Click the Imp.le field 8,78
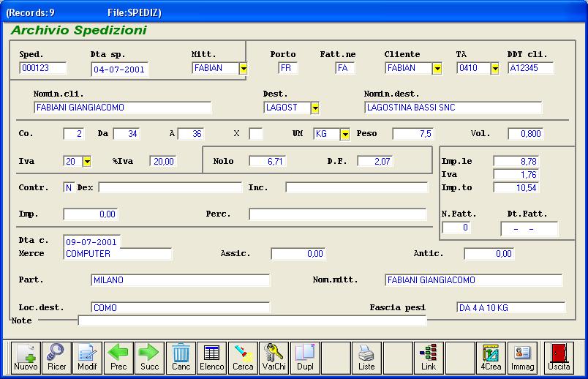 coord(516,162)
